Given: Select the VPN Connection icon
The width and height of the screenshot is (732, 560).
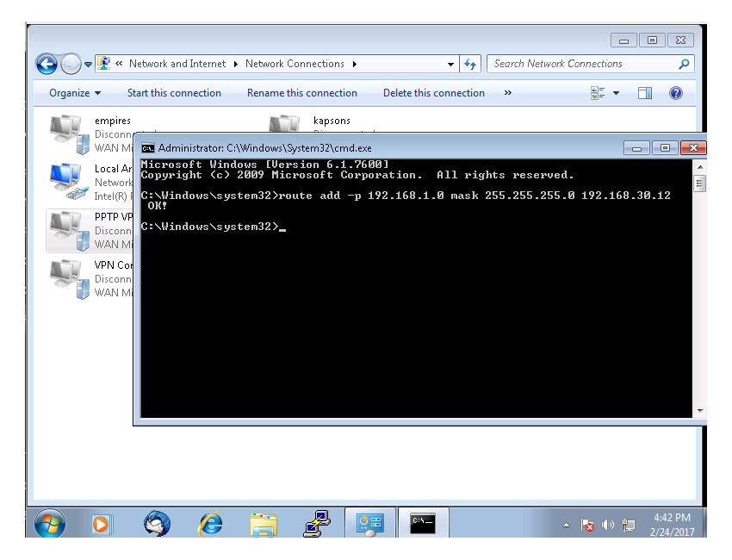Looking at the screenshot, I should tap(70, 279).
